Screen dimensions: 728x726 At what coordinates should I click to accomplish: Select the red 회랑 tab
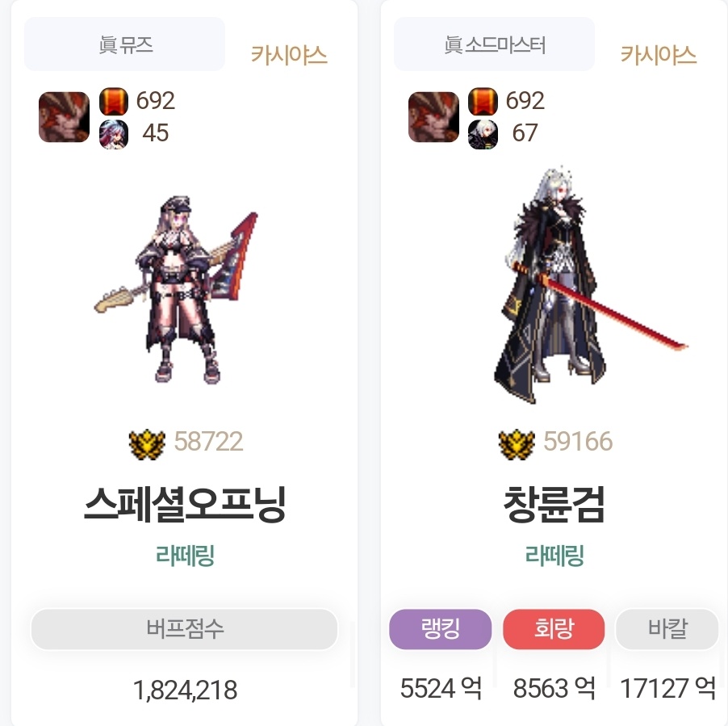pyautogui.click(x=554, y=629)
